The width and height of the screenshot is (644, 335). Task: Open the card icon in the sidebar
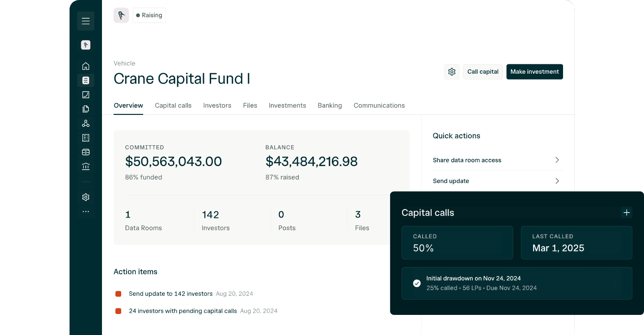(x=86, y=152)
